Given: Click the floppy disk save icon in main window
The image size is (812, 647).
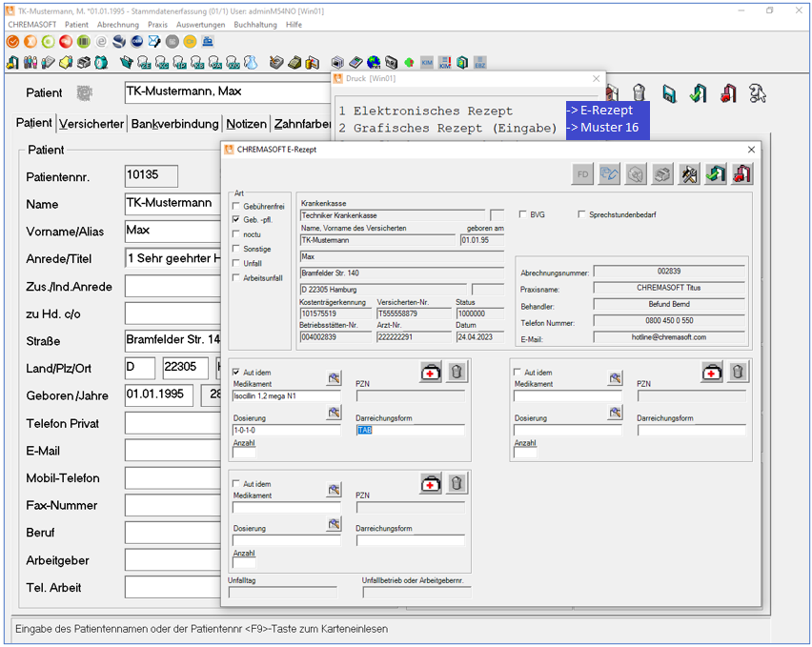Looking at the screenshot, I should pyautogui.click(x=669, y=94).
